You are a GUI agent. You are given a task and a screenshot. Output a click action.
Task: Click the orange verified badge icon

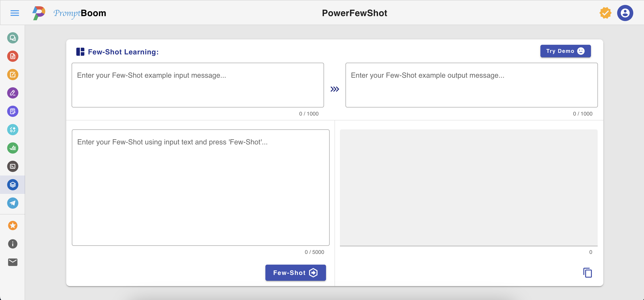tap(605, 13)
